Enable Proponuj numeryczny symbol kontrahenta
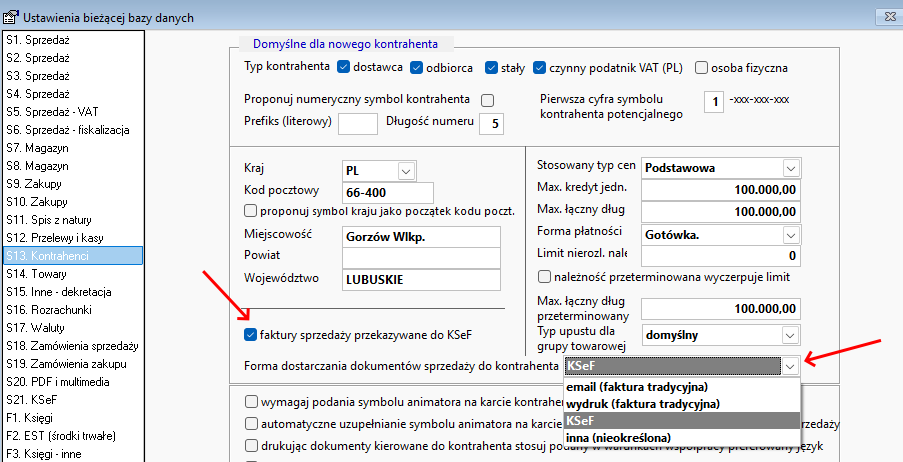Screen dimensions: 903x462 488,100
